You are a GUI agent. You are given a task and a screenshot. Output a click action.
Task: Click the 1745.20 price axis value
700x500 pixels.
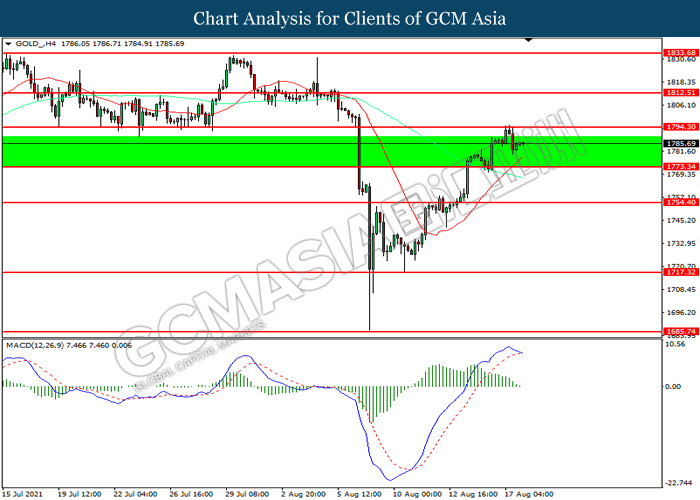(x=681, y=221)
